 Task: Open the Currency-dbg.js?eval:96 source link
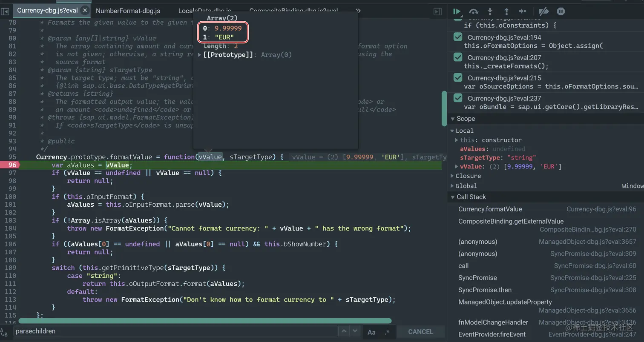[x=601, y=209]
